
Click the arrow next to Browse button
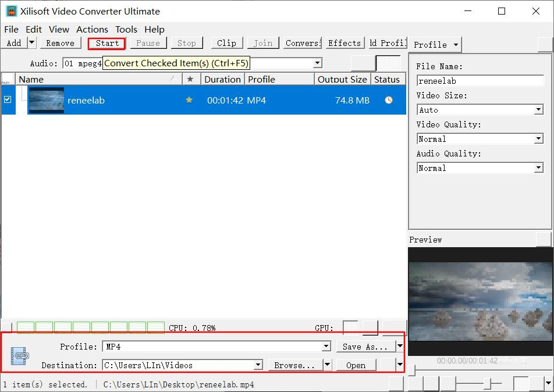pyautogui.click(x=327, y=365)
